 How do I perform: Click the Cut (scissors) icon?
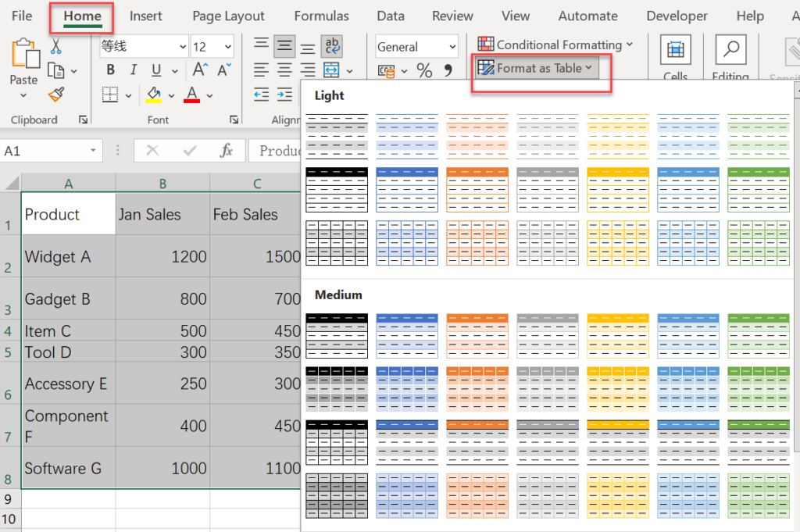click(x=55, y=46)
